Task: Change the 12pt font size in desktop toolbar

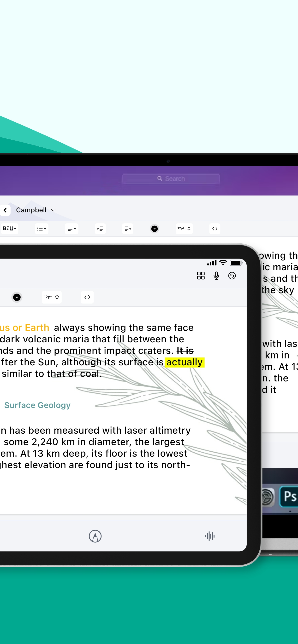Action: pos(184,229)
